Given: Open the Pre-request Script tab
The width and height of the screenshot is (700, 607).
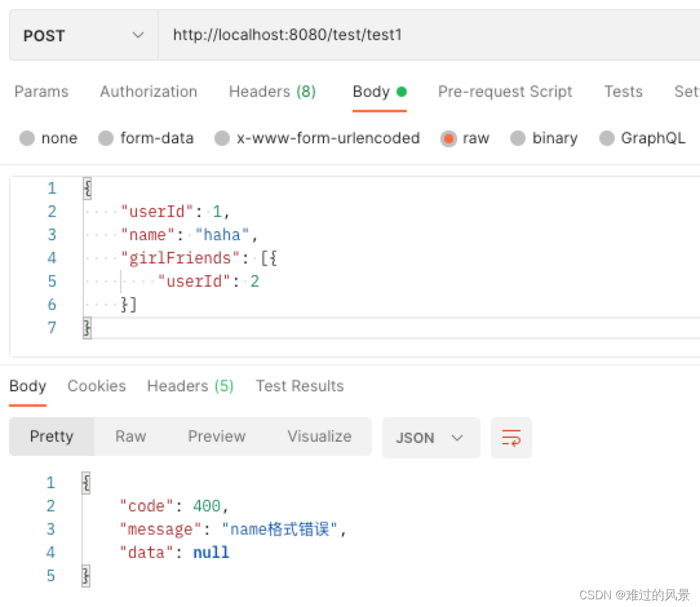Looking at the screenshot, I should point(505,92).
